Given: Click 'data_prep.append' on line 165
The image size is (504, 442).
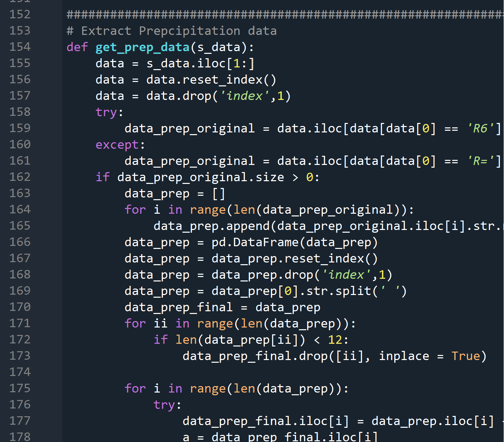Looking at the screenshot, I should click(212, 226).
